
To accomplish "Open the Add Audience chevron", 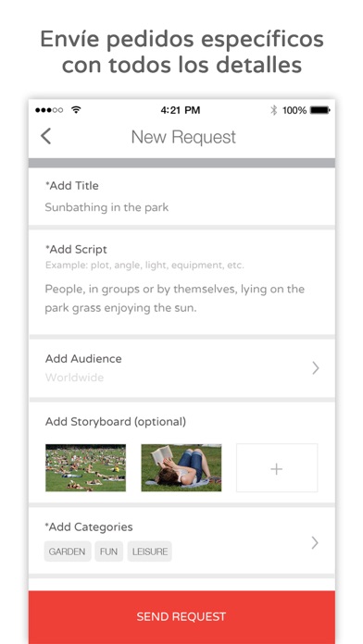I will 316,368.
